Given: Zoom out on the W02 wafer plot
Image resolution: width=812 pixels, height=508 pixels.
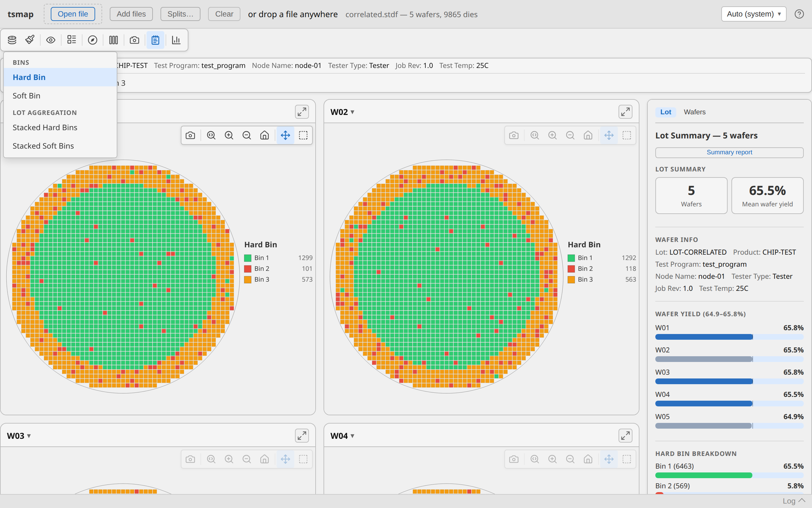Looking at the screenshot, I should pos(570,135).
